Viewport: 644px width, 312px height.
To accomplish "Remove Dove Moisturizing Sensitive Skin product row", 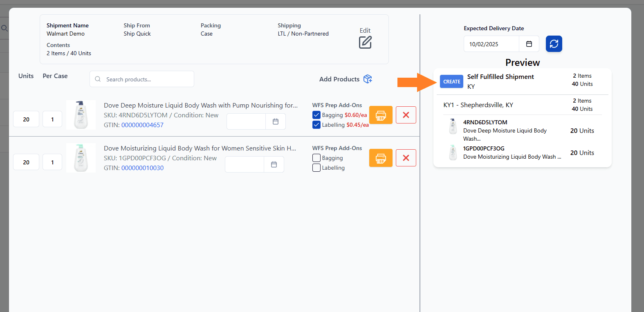I will [406, 158].
